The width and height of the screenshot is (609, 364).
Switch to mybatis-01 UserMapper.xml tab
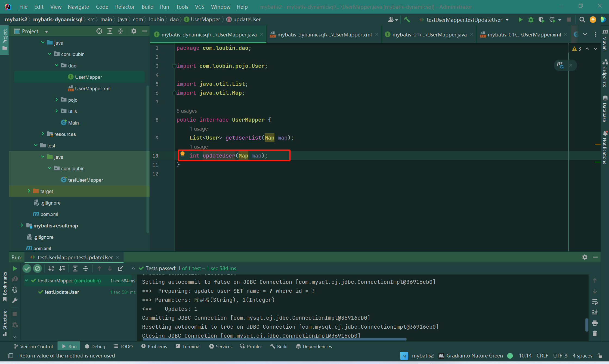click(x=524, y=35)
